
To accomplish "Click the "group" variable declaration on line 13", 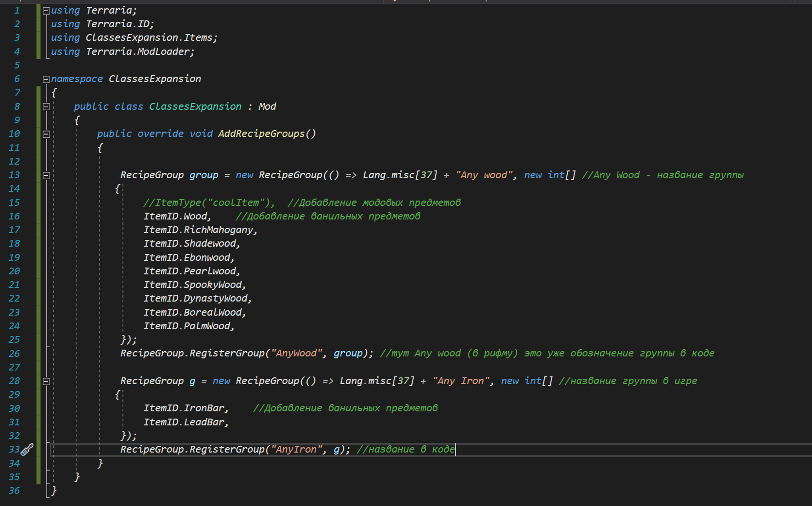I will [x=204, y=175].
